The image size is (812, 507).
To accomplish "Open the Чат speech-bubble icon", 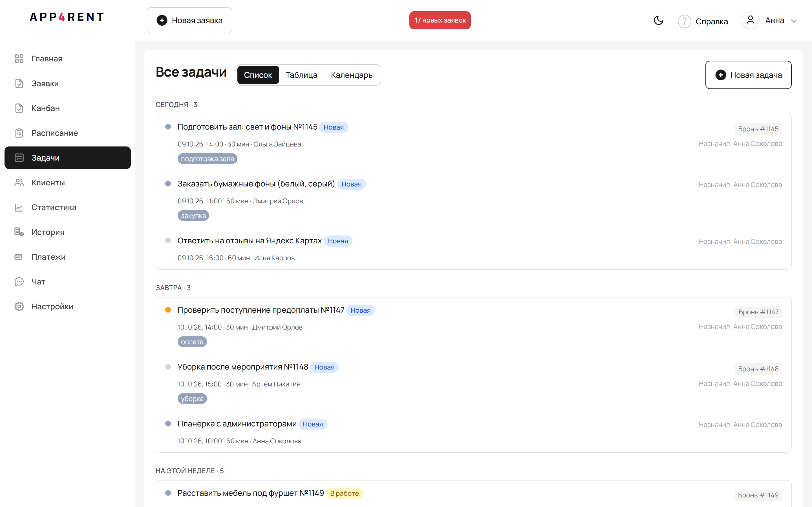I will (19, 282).
